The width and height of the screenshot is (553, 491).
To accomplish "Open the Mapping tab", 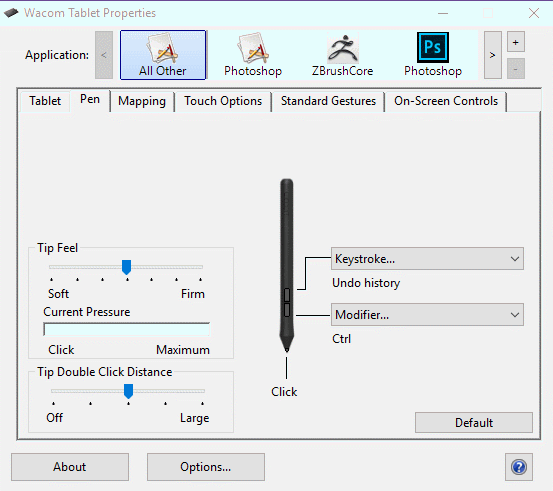I will [x=142, y=101].
